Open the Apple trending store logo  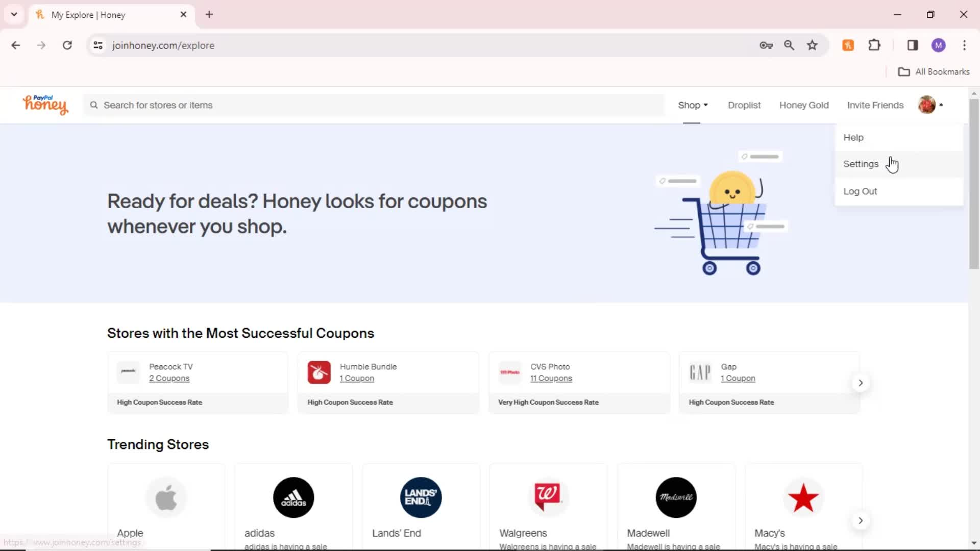166,497
